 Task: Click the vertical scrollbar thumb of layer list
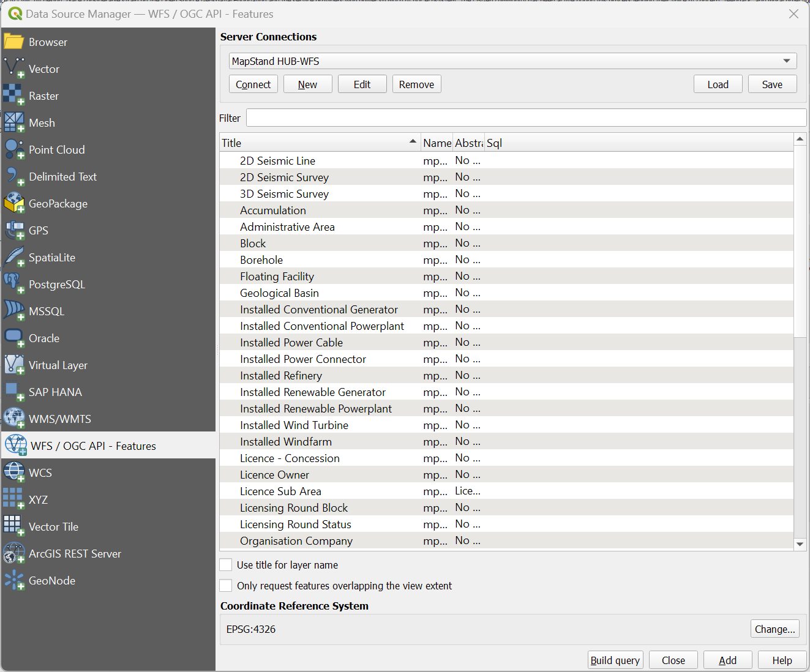(x=800, y=241)
